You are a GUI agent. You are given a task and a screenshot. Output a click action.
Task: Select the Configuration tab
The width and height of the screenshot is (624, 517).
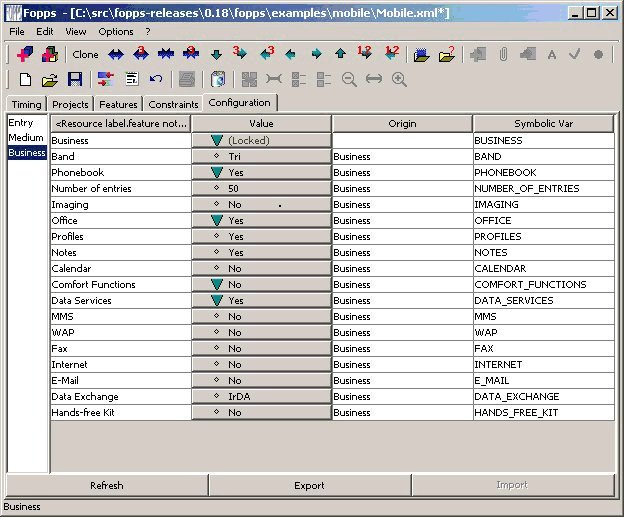point(240,103)
